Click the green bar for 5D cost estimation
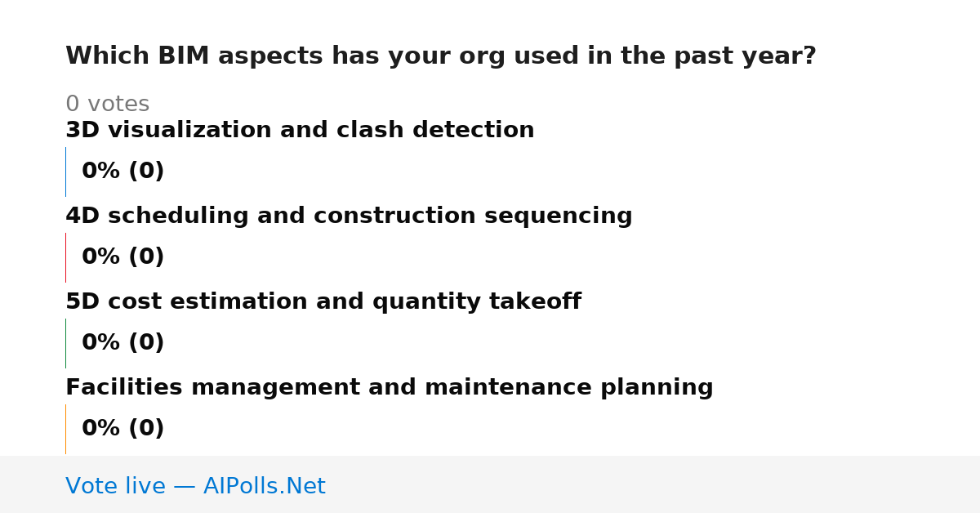The width and height of the screenshot is (980, 513). [65, 343]
